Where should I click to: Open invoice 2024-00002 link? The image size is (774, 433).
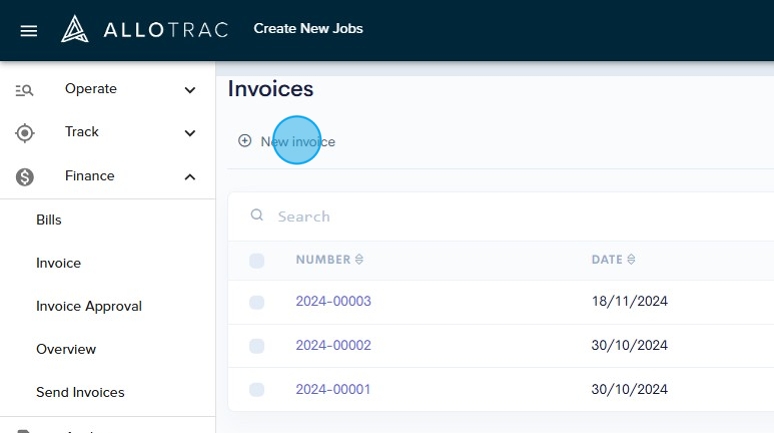click(x=333, y=346)
